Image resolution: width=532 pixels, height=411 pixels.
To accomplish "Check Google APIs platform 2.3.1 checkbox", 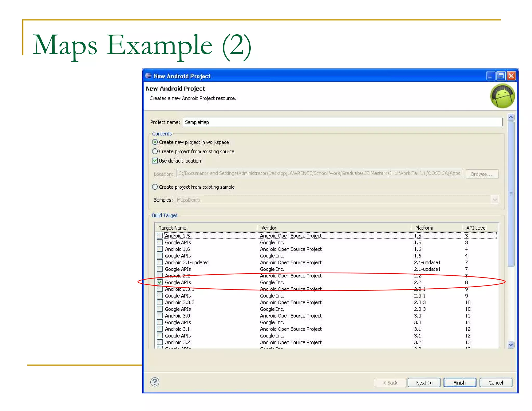I will click(x=160, y=296).
